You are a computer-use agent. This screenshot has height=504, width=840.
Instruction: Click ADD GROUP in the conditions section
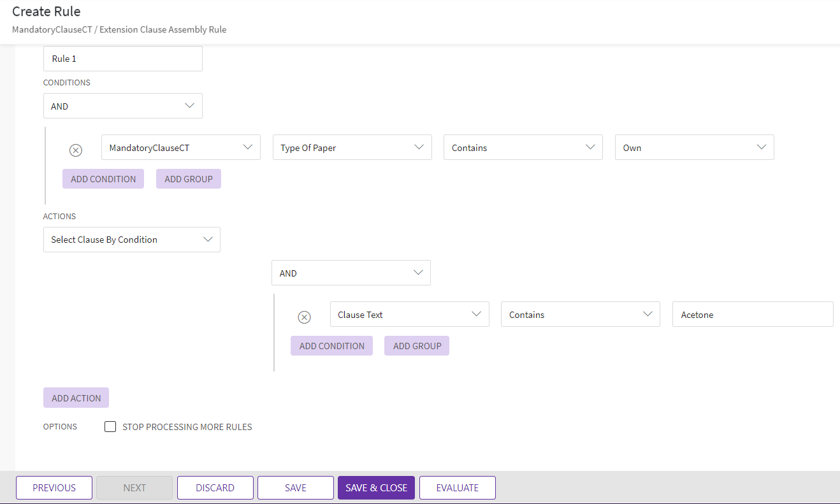point(188,178)
